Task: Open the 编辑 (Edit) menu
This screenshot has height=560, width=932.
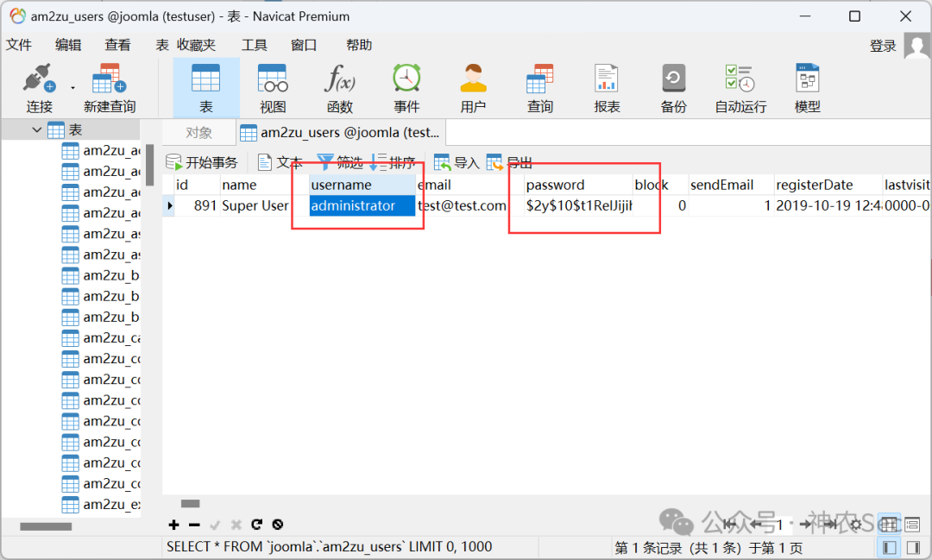Action: tap(68, 45)
